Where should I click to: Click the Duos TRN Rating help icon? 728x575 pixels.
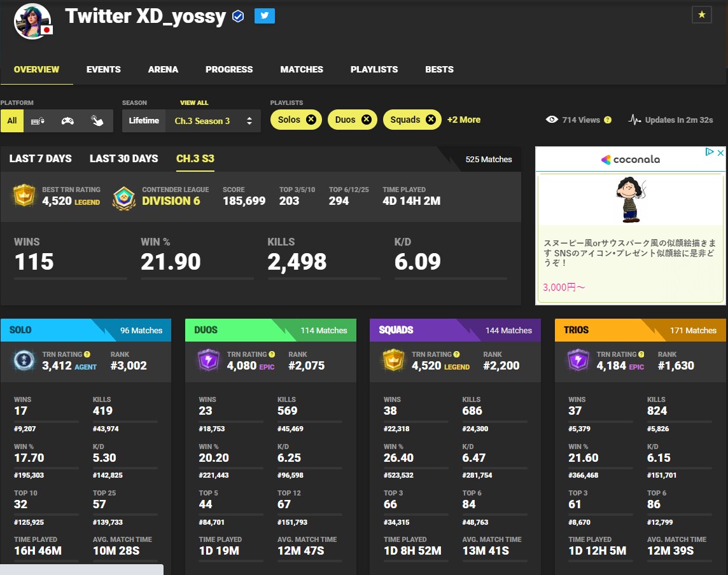[272, 354]
